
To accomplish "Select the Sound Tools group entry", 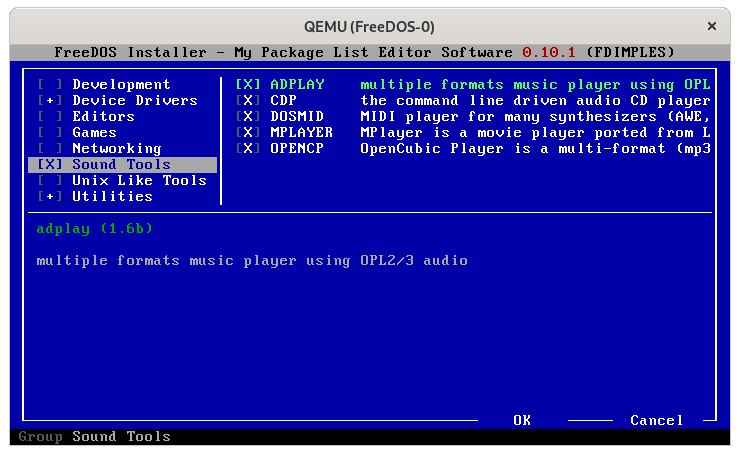I will 120,165.
